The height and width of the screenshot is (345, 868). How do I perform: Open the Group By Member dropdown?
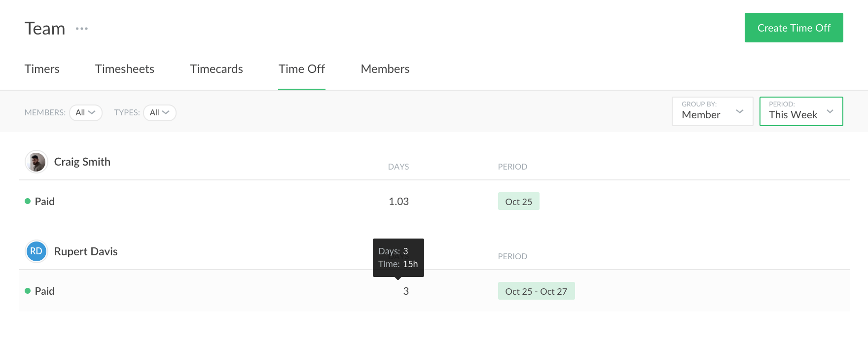point(712,111)
